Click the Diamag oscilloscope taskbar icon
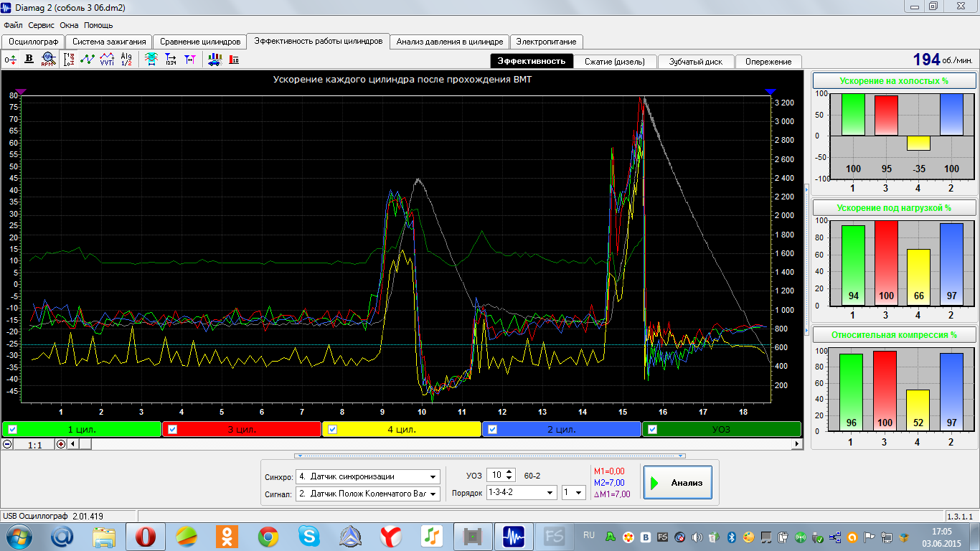 (x=514, y=536)
